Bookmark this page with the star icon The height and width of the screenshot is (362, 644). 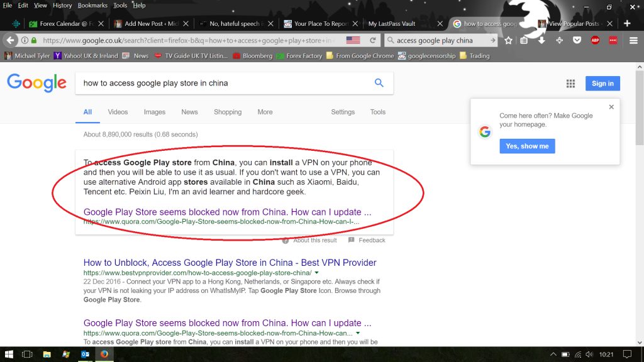tap(508, 40)
